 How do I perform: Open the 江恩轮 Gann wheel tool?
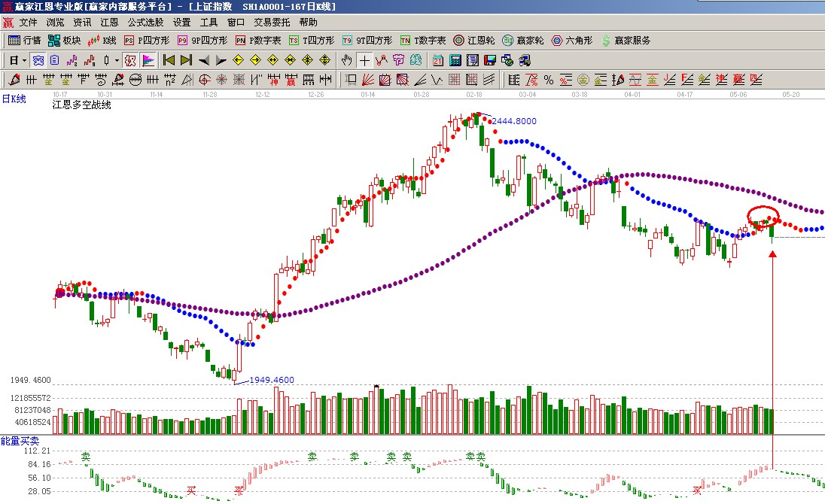click(474, 41)
